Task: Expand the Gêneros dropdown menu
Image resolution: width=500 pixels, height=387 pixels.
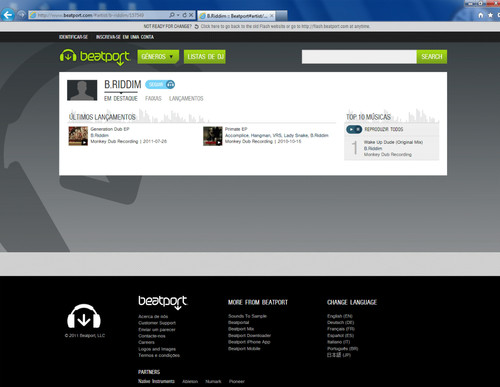Action: point(158,57)
